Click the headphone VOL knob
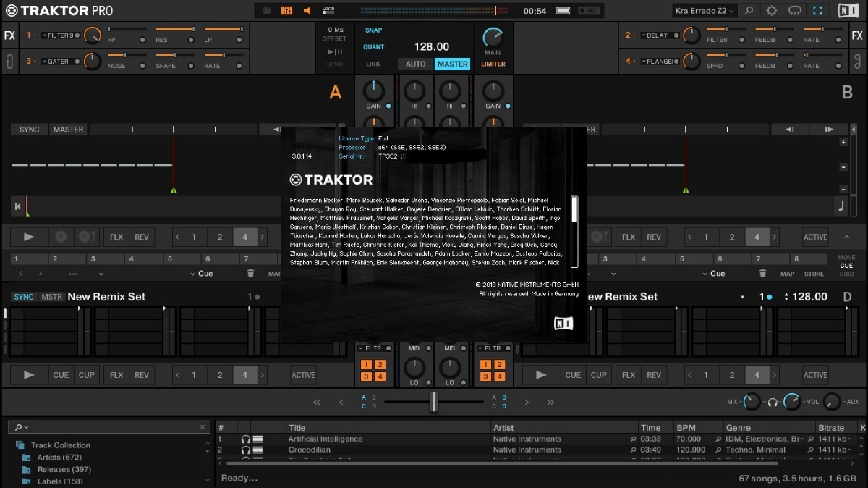Image resolution: width=868 pixels, height=488 pixels. point(793,402)
